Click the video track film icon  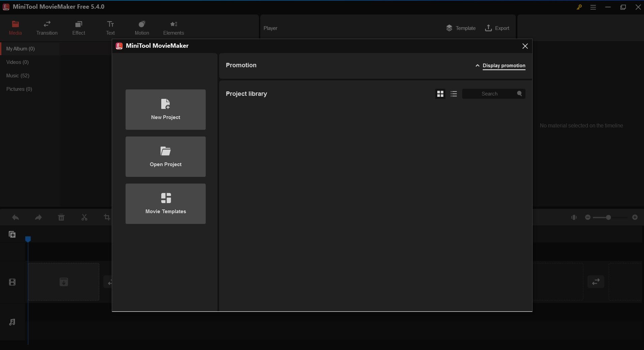12,282
